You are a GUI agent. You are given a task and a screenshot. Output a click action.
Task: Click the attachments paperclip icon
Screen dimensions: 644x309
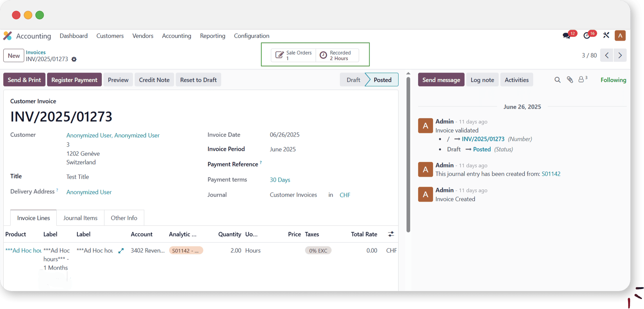pyautogui.click(x=570, y=80)
